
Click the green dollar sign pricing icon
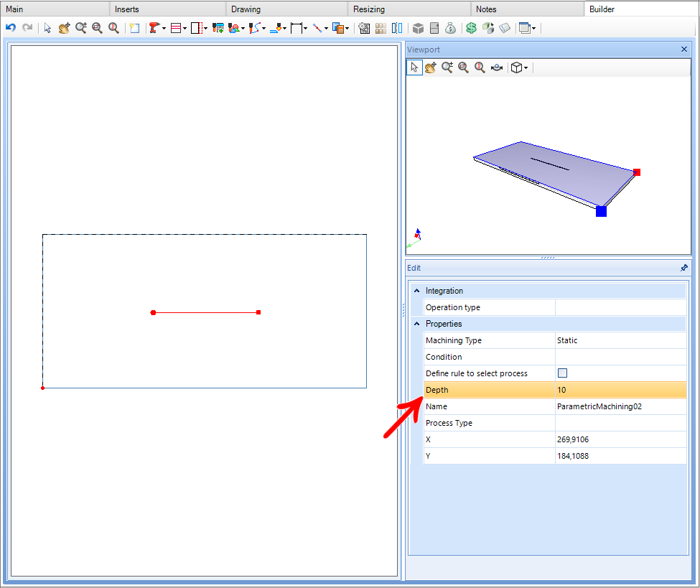point(471,28)
